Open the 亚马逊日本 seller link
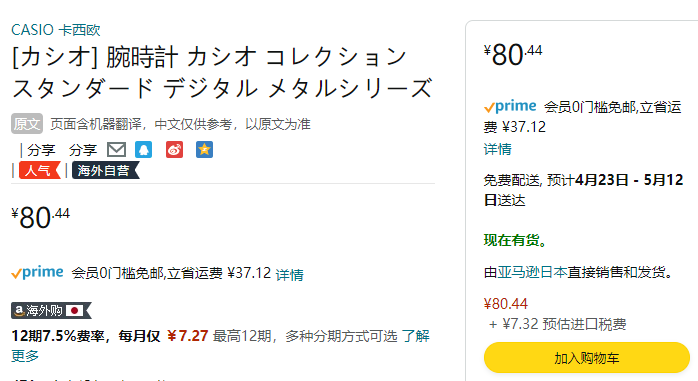 pyautogui.click(x=532, y=272)
